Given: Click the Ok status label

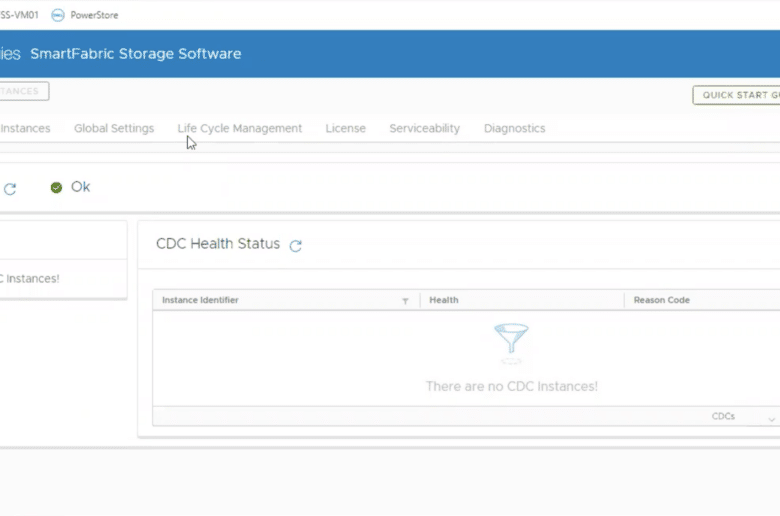Looking at the screenshot, I should coord(80,187).
